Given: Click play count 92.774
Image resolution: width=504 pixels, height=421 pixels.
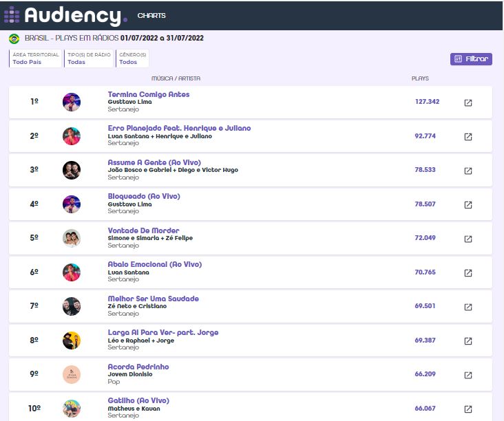Looking at the screenshot, I should (x=425, y=136).
